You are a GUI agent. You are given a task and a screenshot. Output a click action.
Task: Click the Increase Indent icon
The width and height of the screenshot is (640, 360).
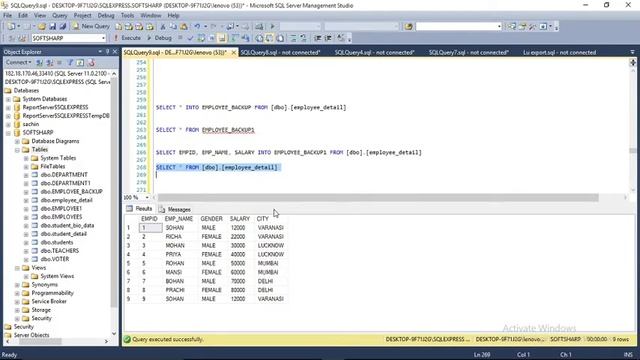(x=328, y=38)
